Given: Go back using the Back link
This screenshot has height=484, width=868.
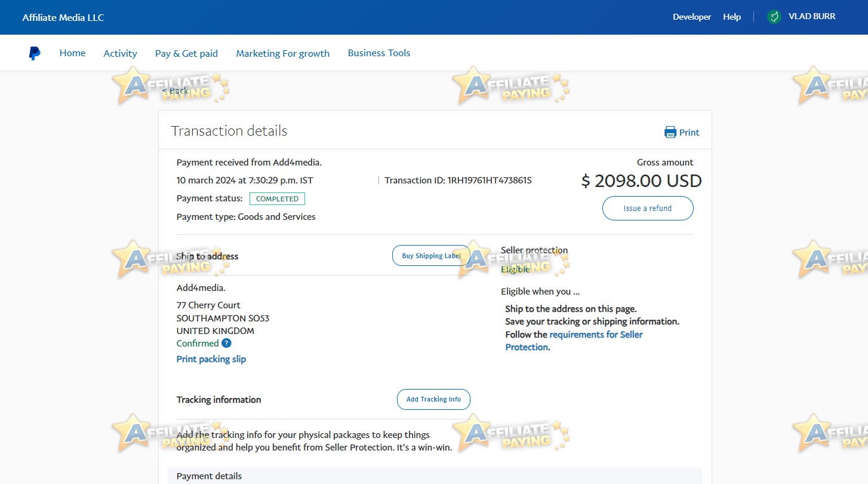Looking at the screenshot, I should tap(175, 91).
